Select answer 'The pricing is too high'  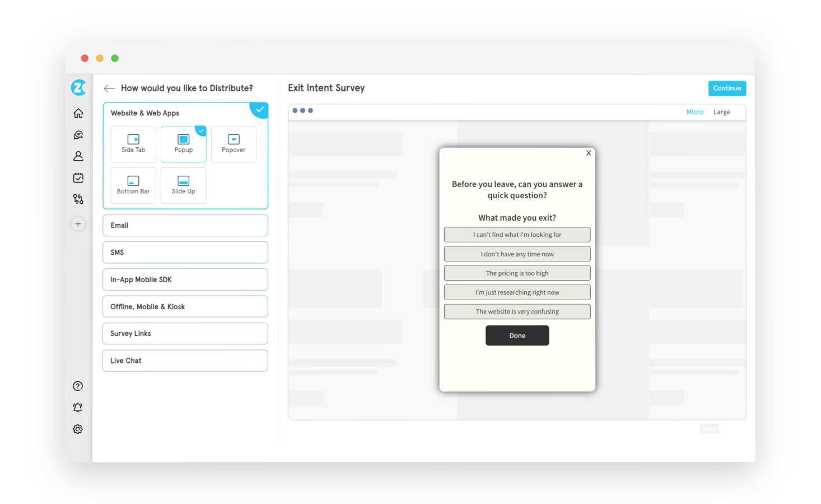516,273
